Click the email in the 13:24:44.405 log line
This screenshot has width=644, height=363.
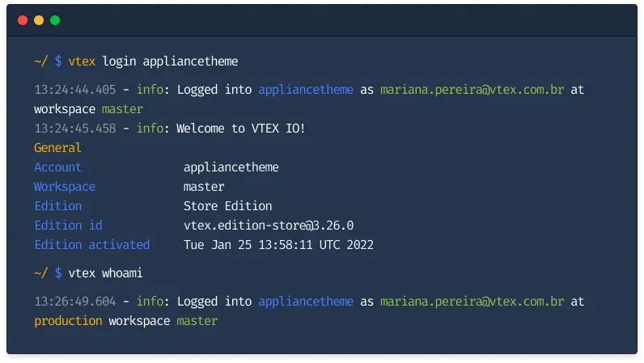pyautogui.click(x=472, y=90)
